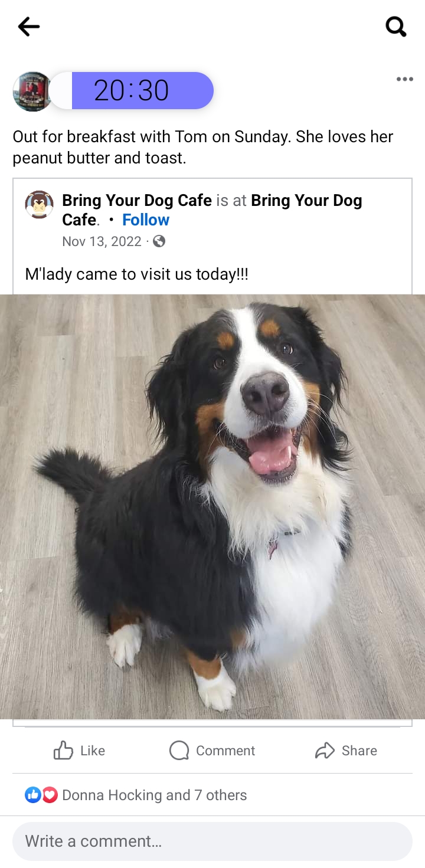Focus the Write a comment field
This screenshot has height=868, width=425.
click(212, 841)
